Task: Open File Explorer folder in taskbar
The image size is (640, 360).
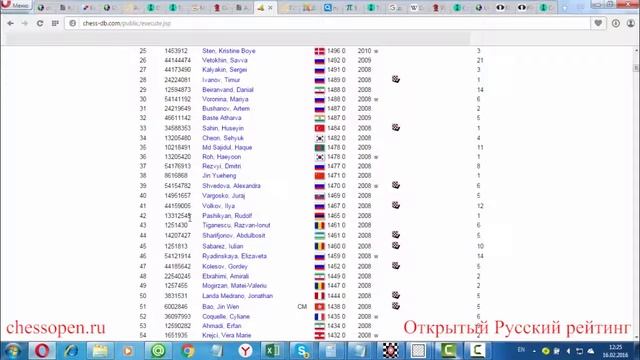Action: coord(100,351)
